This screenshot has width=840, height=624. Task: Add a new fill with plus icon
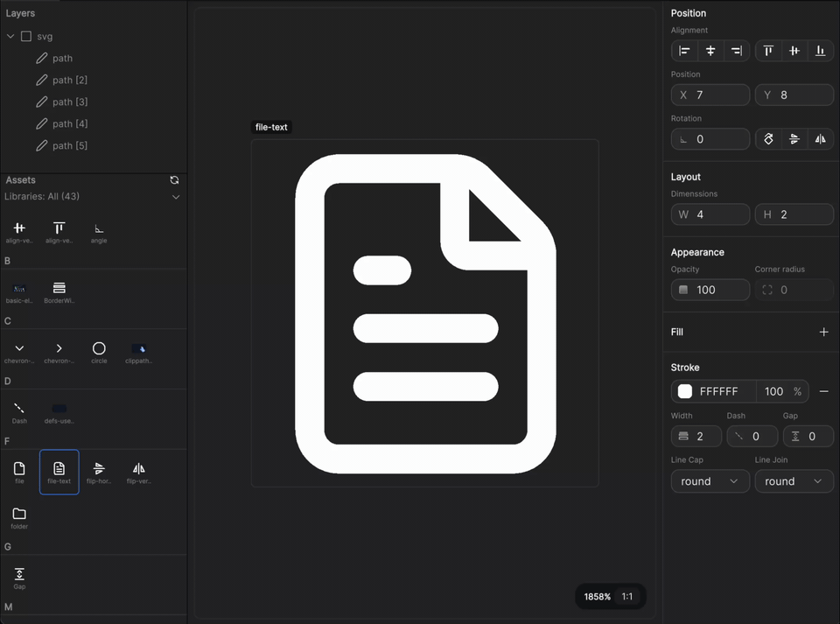(824, 332)
